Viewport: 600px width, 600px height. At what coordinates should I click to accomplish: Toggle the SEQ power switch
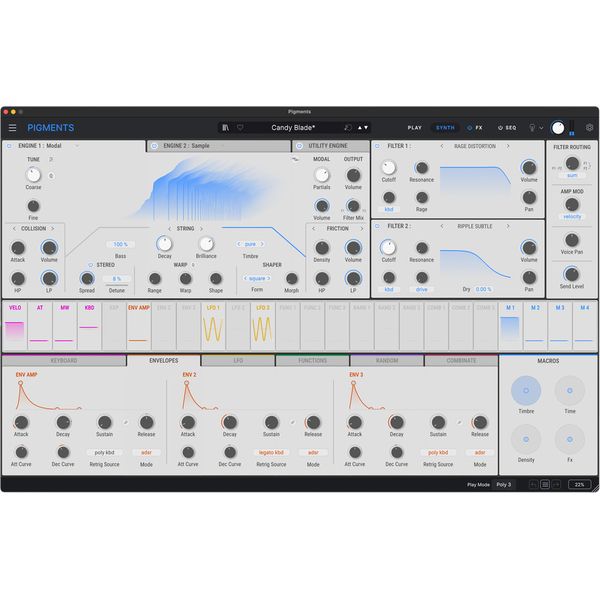[500, 128]
